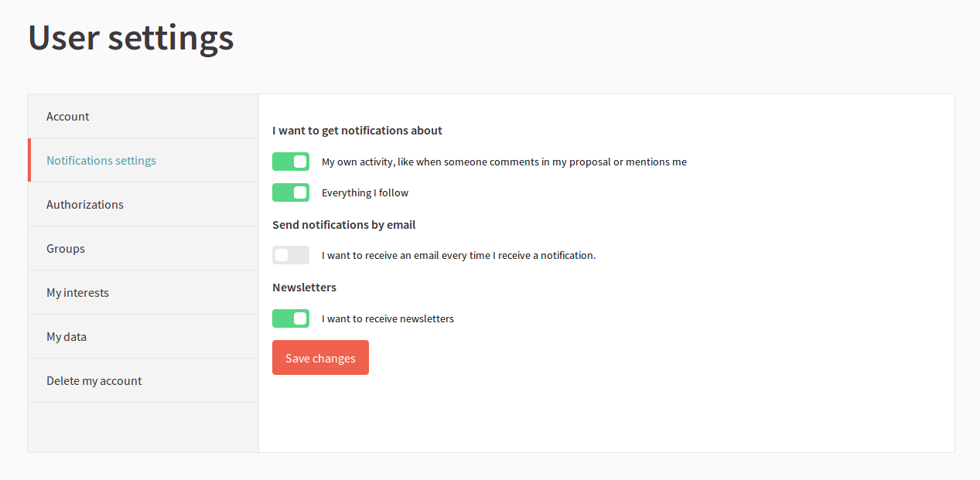Viewport: 980px width, 480px height.
Task: Select Notifications settings in the sidebar
Action: 101,161
